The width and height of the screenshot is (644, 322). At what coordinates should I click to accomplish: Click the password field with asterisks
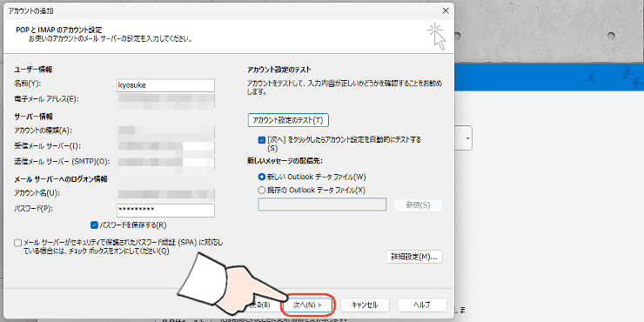pyautogui.click(x=165, y=211)
